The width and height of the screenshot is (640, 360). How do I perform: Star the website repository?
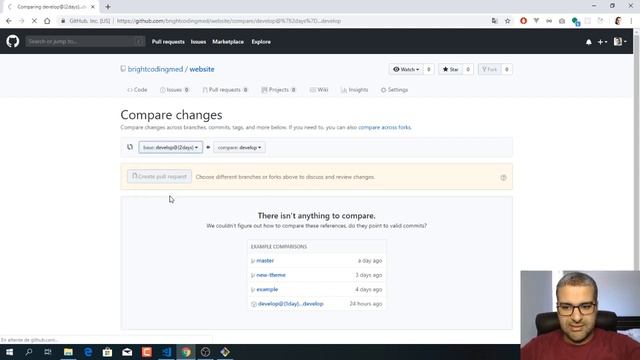[451, 69]
